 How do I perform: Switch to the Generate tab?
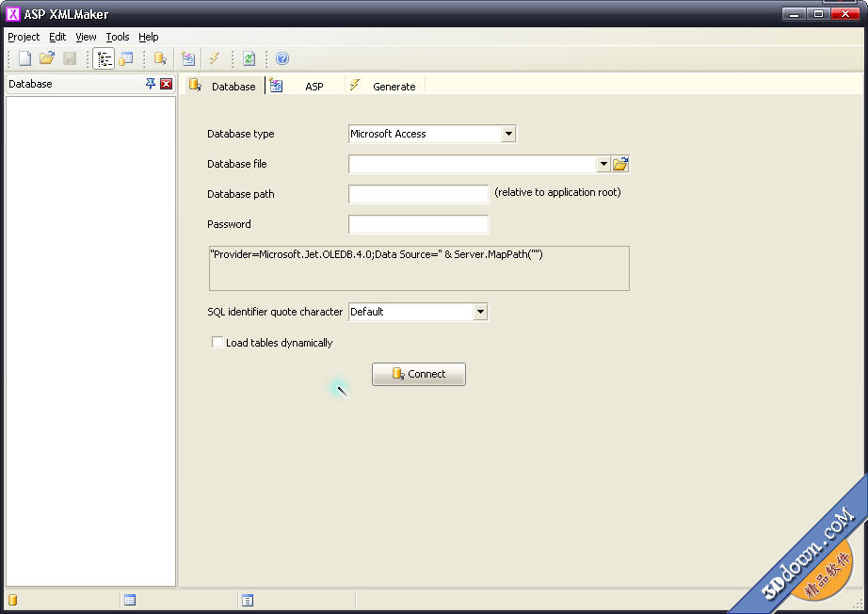point(393,86)
